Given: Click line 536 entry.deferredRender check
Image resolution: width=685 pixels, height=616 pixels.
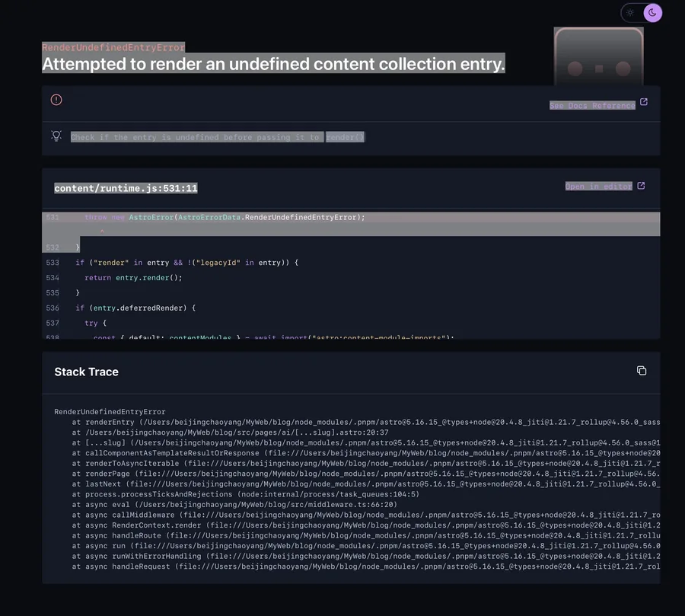Looking at the screenshot, I should [135, 308].
